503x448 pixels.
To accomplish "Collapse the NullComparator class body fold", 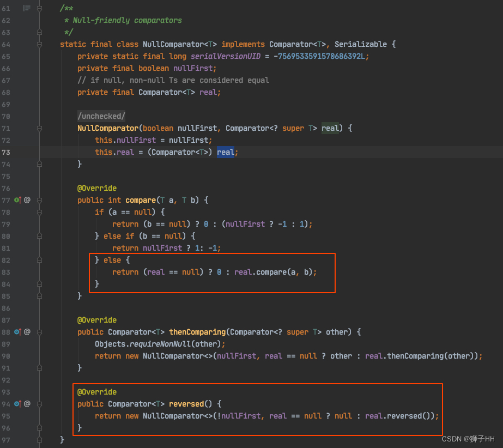I will [39, 44].
